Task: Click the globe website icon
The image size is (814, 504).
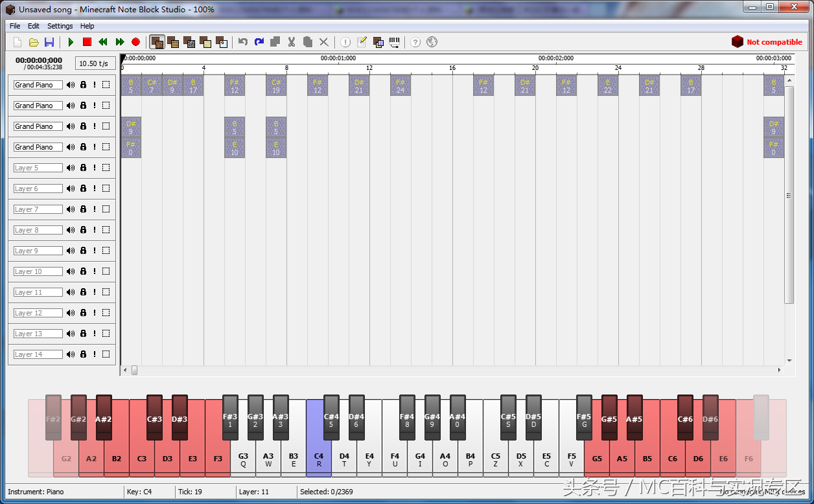Action: tap(432, 42)
